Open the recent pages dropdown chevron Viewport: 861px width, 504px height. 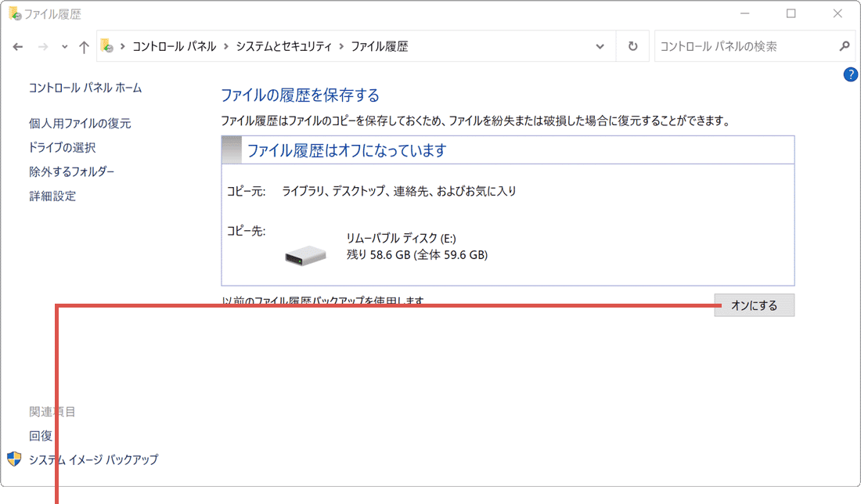[64, 46]
